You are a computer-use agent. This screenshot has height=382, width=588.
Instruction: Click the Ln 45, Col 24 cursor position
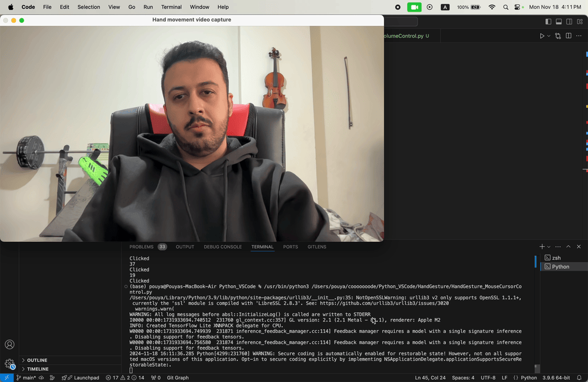click(430, 378)
